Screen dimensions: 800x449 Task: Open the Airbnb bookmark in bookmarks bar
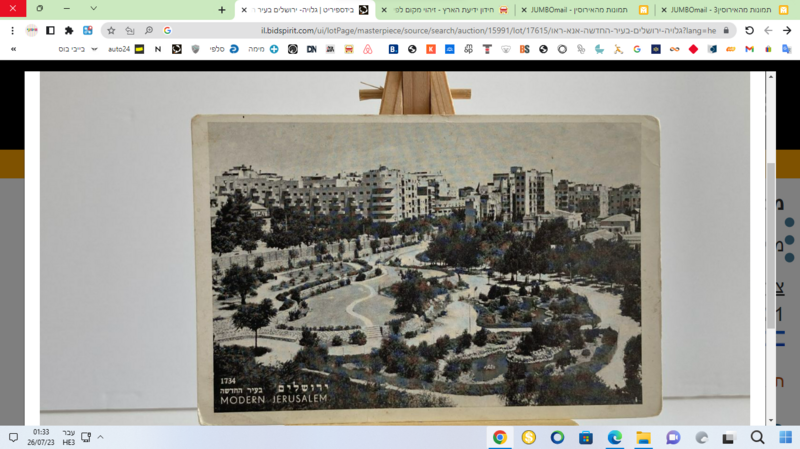tap(367, 49)
